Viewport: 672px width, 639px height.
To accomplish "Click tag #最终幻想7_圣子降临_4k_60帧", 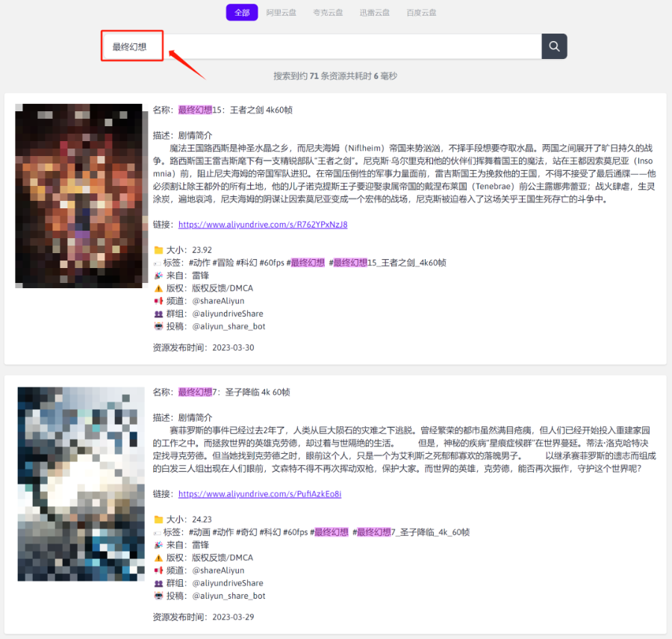I will [411, 532].
